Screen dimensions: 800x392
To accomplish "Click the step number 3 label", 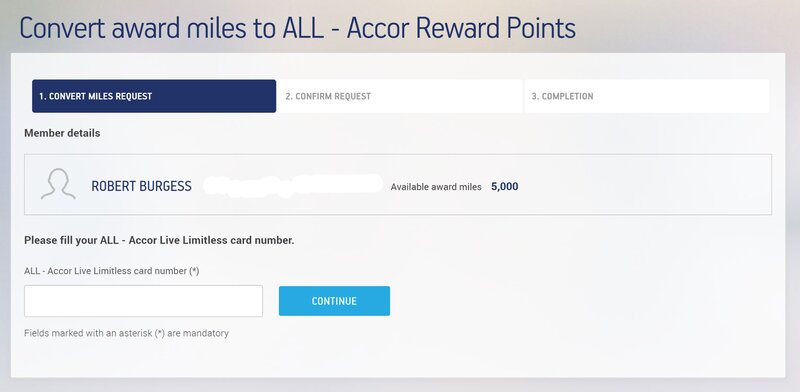I will click(x=534, y=96).
